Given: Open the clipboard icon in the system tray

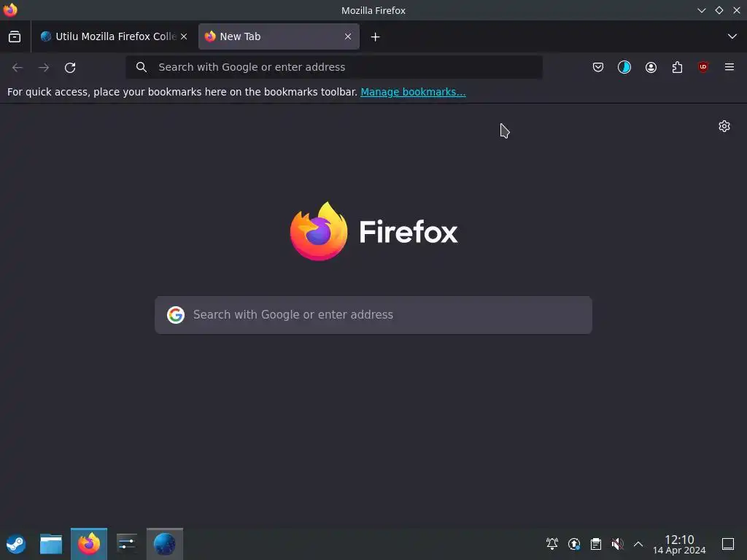Looking at the screenshot, I should 595,544.
